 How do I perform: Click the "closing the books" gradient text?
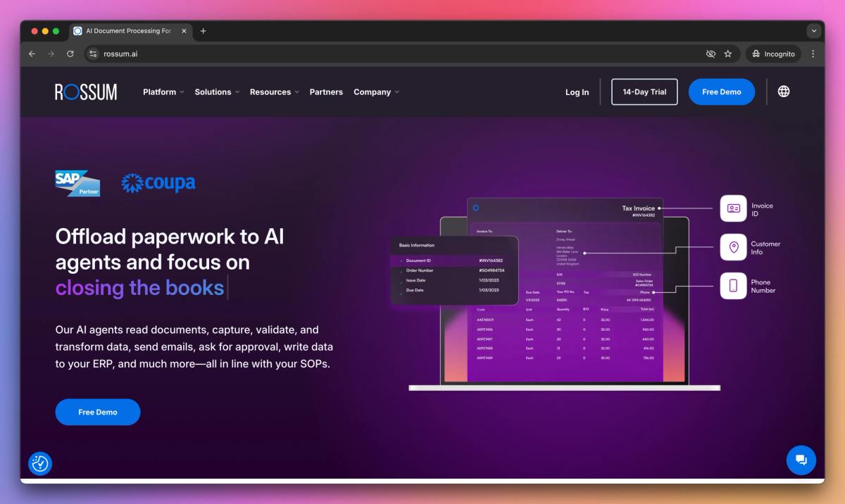[x=139, y=287]
